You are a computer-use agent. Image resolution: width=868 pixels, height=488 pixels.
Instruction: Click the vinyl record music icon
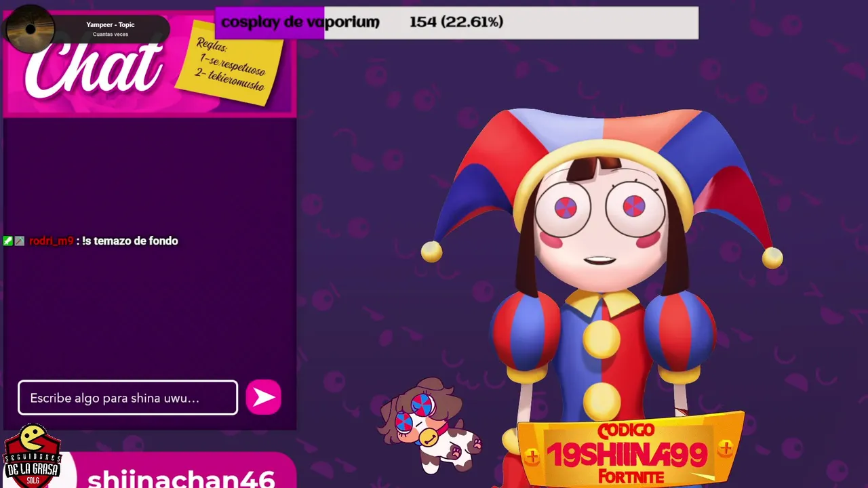(30, 29)
